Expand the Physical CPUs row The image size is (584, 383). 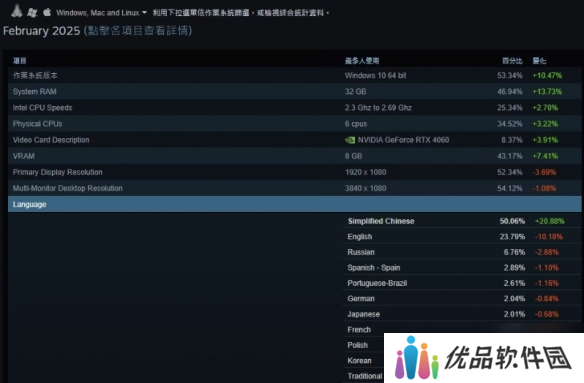pos(295,124)
